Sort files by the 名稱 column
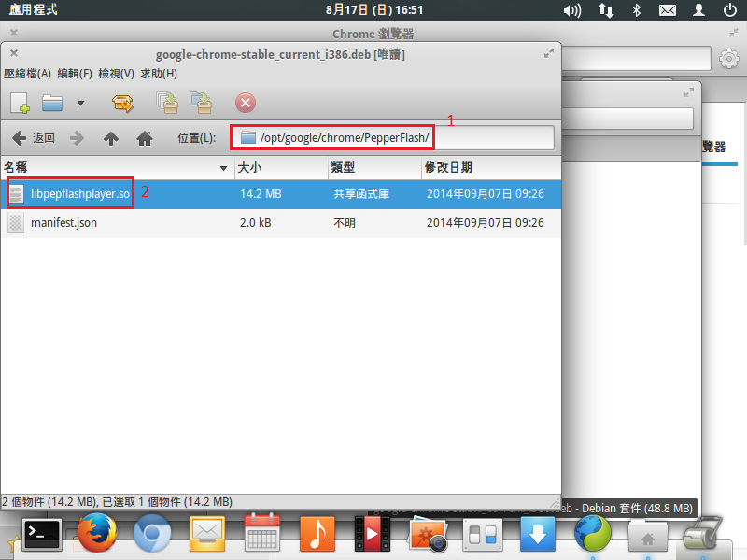This screenshot has height=560, width=747. coord(118,168)
